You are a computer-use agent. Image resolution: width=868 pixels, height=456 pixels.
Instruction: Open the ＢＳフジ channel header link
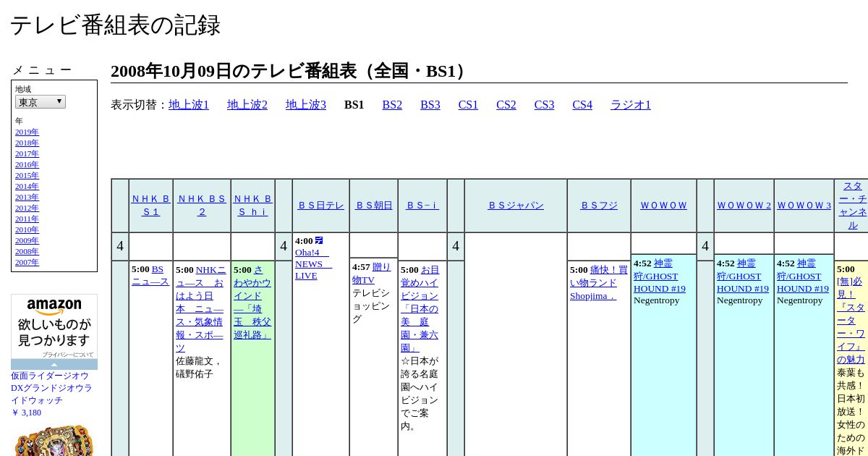coord(599,206)
